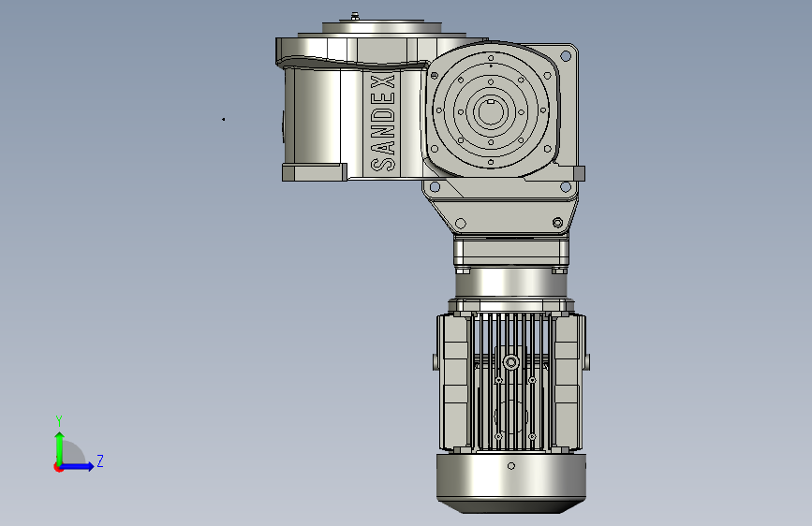This screenshot has width=812, height=526.
Task: Select the hole on the left of the tapered bracket
Action: point(461,223)
